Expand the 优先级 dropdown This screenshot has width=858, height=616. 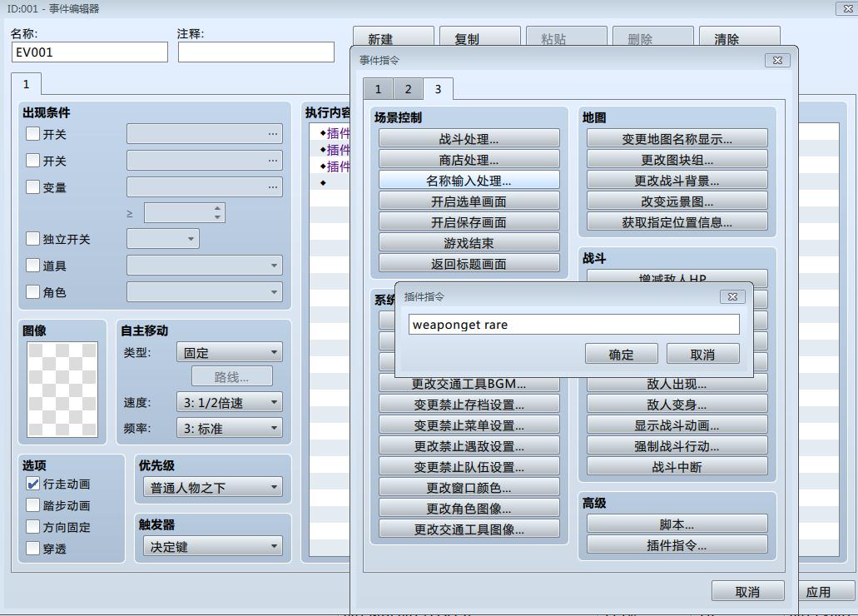213,487
